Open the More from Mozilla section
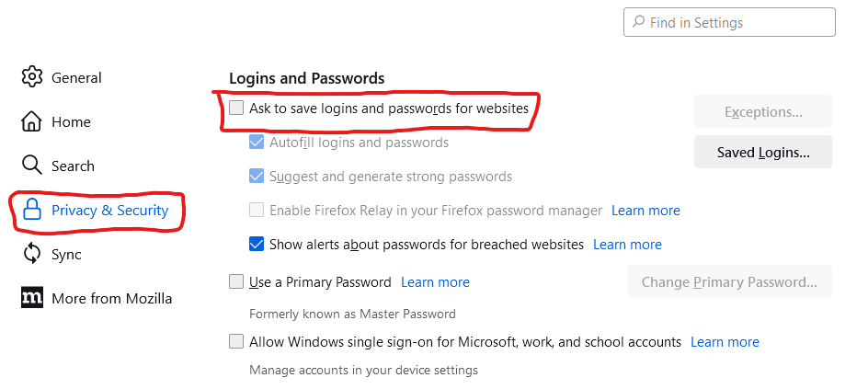 coord(97,298)
